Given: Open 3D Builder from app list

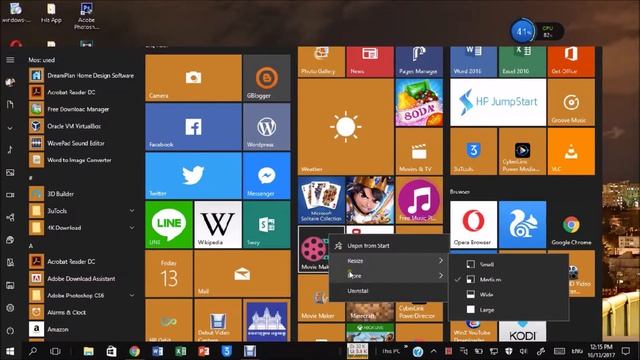Looking at the screenshot, I should [82, 194].
